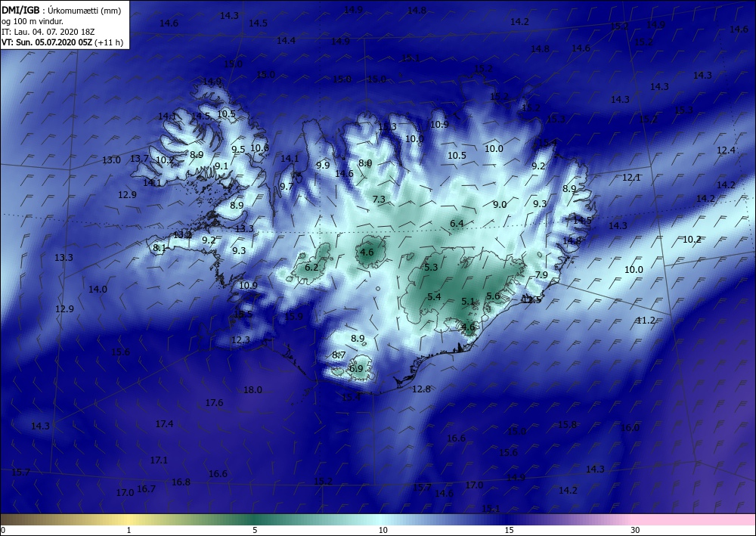Select the 12.1 value

[x=631, y=178]
